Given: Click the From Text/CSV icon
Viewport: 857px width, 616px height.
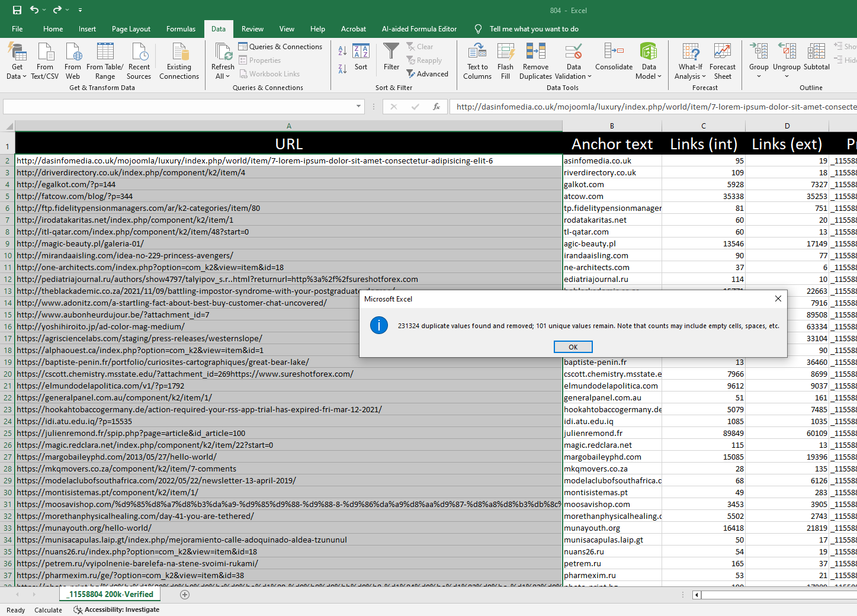Looking at the screenshot, I should [x=45, y=53].
